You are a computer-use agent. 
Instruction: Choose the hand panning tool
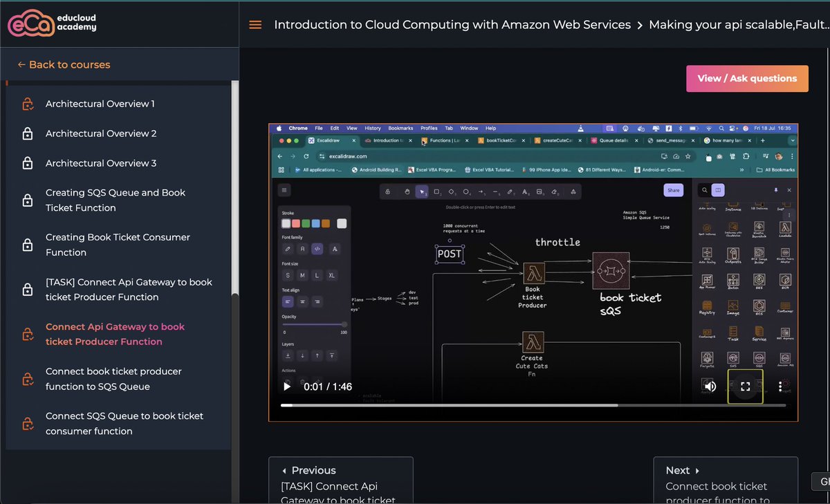point(407,192)
